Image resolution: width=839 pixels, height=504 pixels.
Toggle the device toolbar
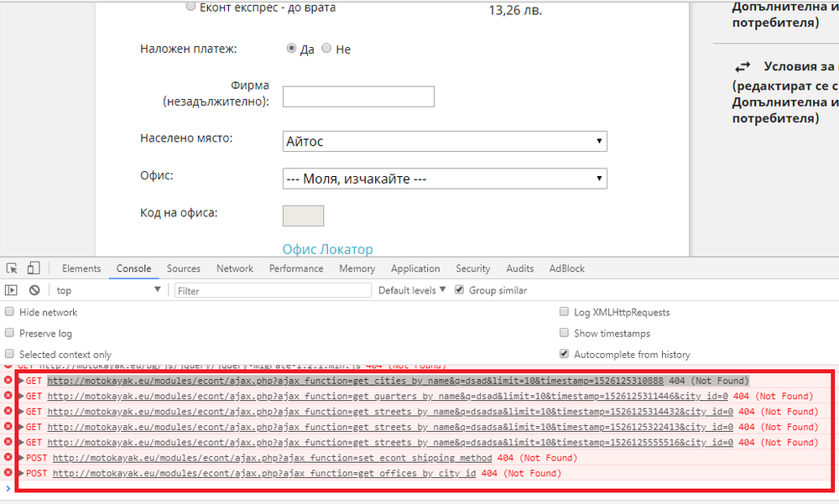click(x=32, y=267)
